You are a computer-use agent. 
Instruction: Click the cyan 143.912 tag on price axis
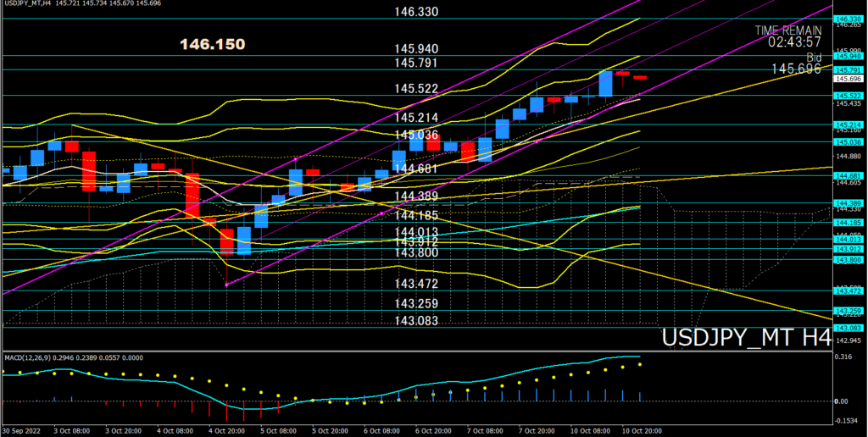tap(848, 250)
